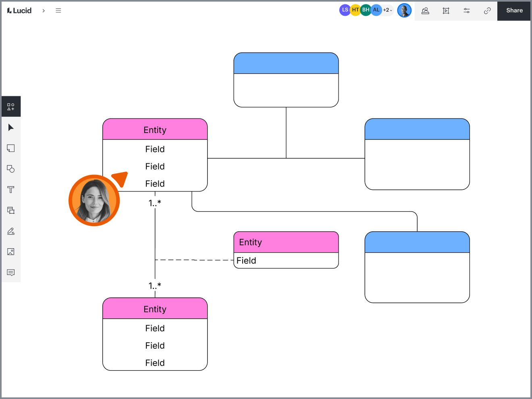Viewport: 532px width, 399px height.
Task: Click the first Field row of the top pink Entity
Action: (155, 149)
